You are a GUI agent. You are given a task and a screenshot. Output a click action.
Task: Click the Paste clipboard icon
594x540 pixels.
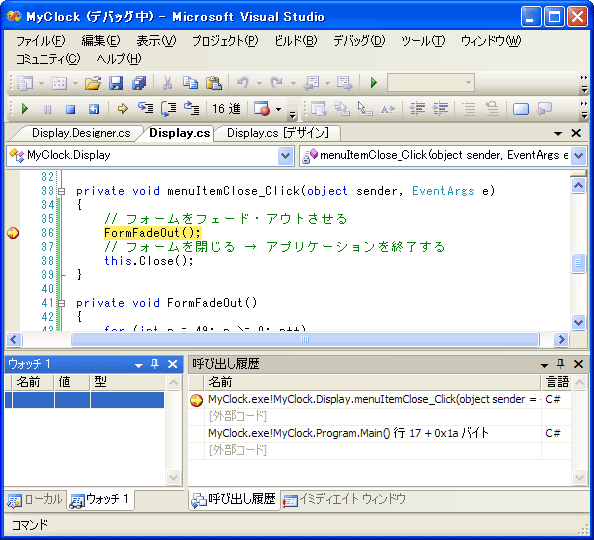(214, 83)
